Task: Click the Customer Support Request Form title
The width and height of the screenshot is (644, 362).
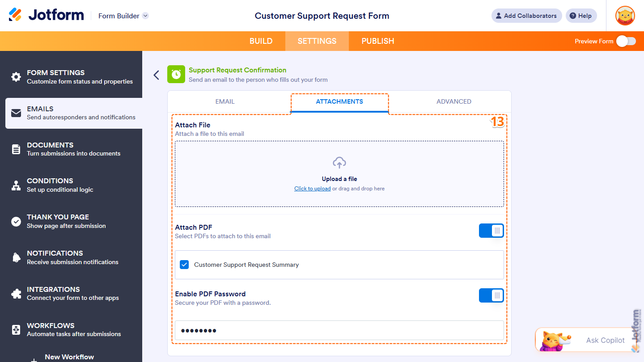Action: click(x=322, y=16)
